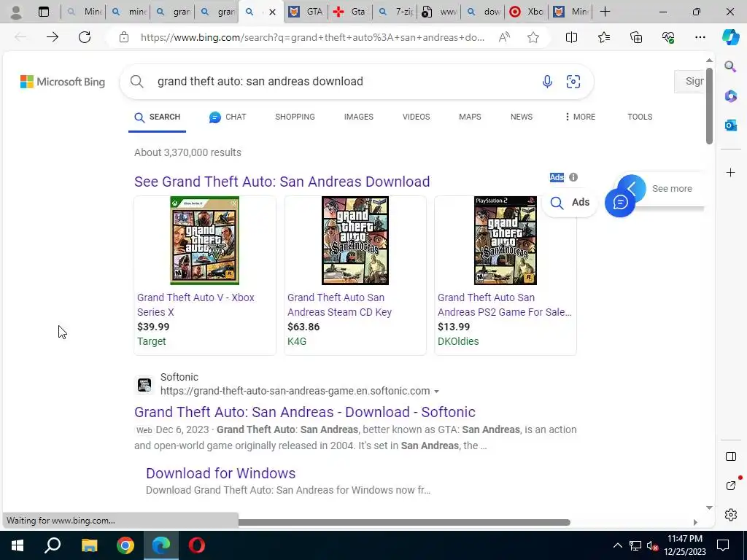The height and width of the screenshot is (560, 747).
Task: Click the forward navigation arrow
Action: (x=53, y=37)
